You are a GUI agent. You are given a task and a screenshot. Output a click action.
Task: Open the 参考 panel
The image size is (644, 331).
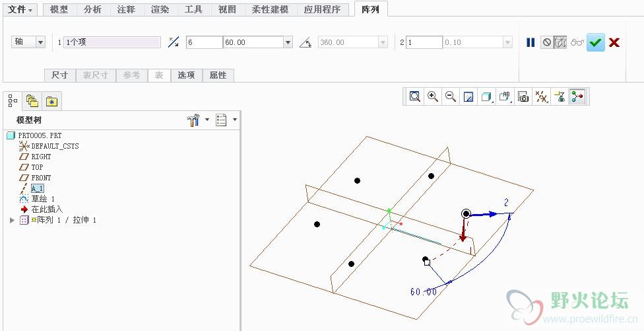pos(131,75)
